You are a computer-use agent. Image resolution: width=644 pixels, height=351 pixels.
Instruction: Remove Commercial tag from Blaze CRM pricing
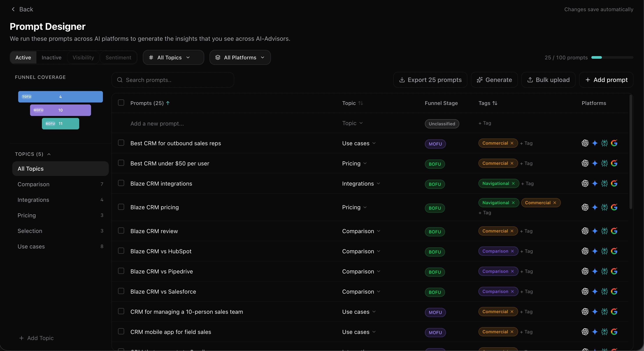(555, 203)
